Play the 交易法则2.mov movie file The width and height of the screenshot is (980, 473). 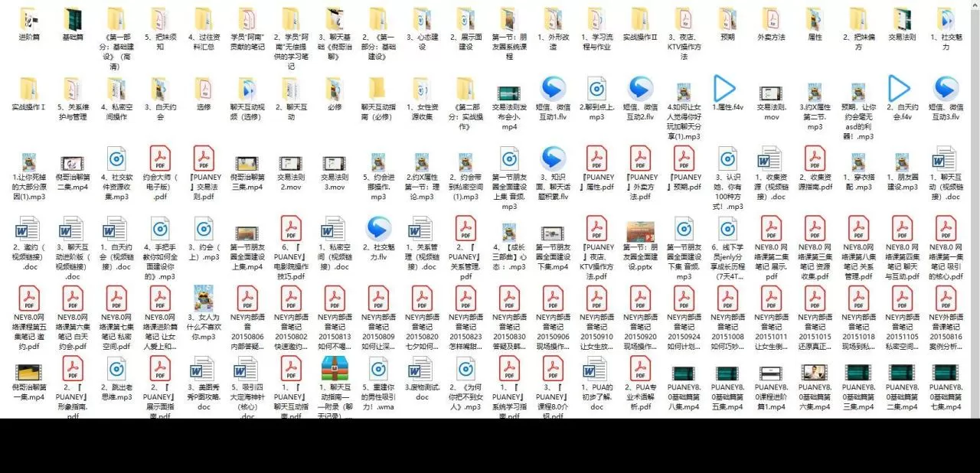tap(290, 165)
